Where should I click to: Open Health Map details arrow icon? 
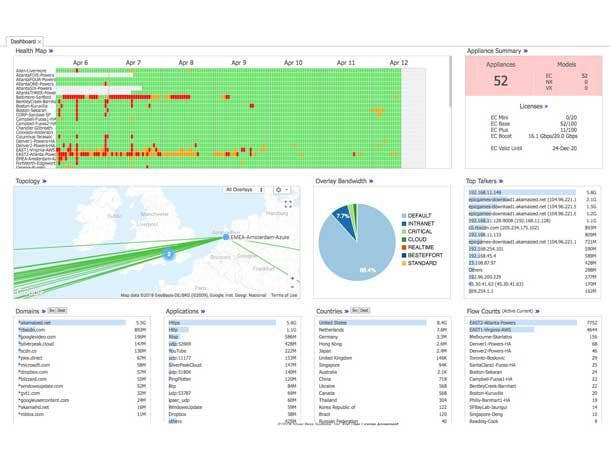click(51, 50)
